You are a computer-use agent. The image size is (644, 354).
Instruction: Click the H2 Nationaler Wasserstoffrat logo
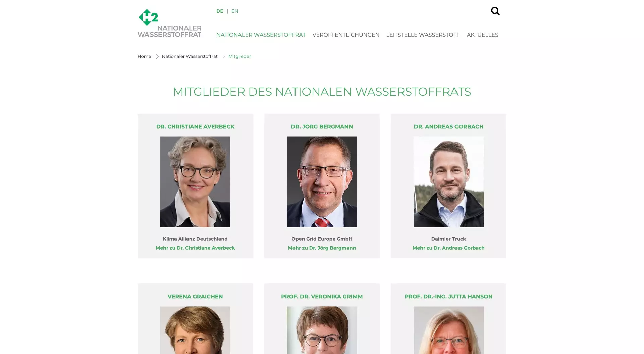click(x=169, y=23)
